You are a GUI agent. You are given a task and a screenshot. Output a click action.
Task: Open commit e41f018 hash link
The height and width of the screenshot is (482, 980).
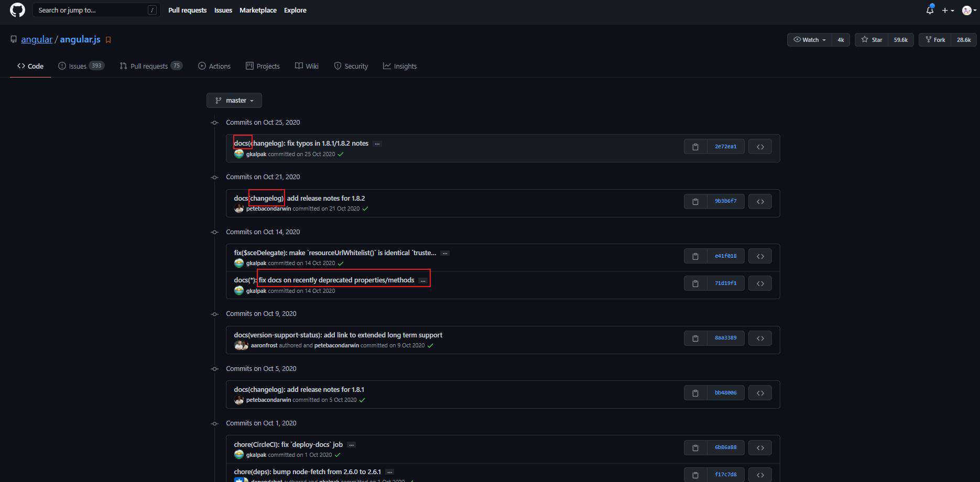coord(726,256)
